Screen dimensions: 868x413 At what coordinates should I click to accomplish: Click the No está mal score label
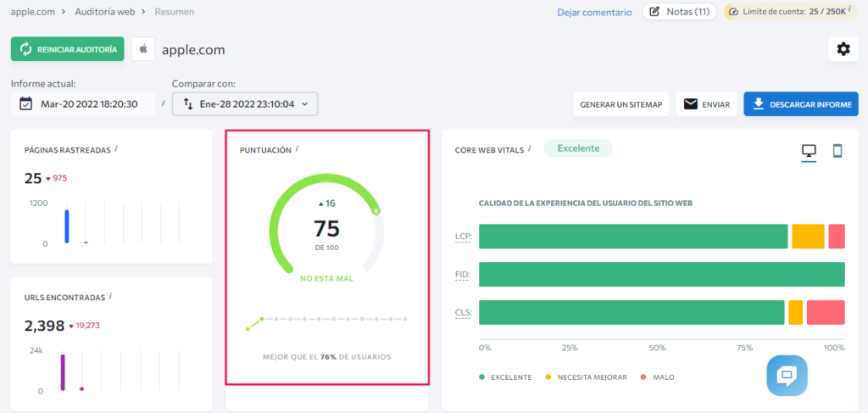click(326, 278)
